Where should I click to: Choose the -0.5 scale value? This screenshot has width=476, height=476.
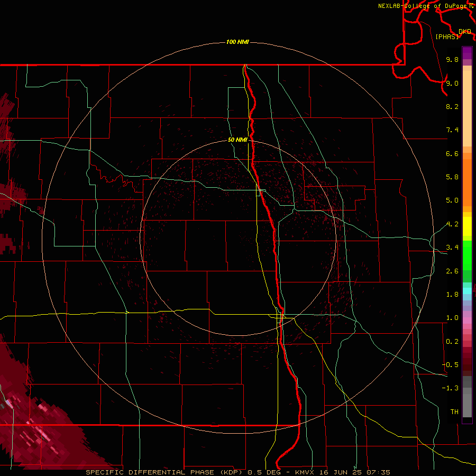(x=450, y=365)
